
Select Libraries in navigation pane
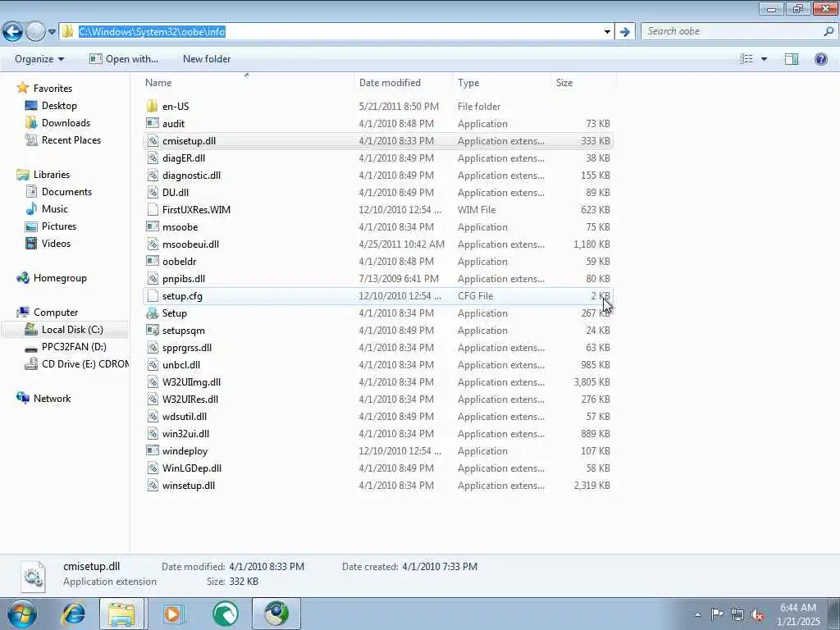pyautogui.click(x=52, y=175)
